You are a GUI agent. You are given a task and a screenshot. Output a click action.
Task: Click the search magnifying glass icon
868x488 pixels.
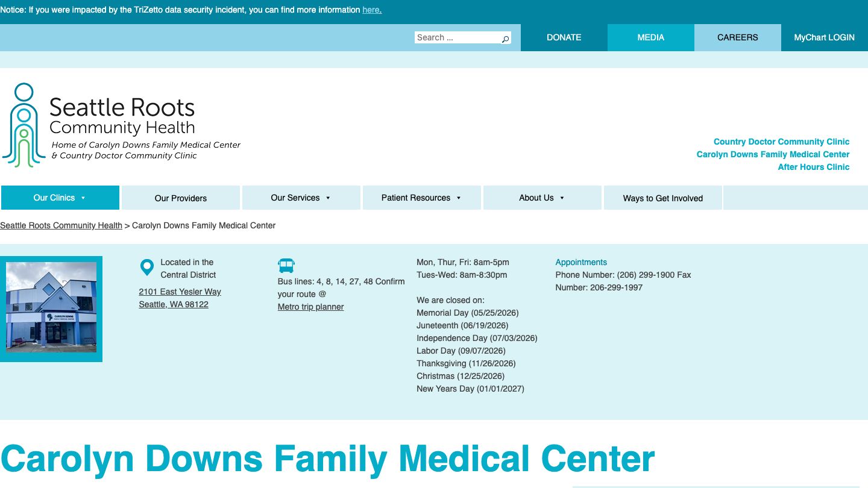click(505, 37)
